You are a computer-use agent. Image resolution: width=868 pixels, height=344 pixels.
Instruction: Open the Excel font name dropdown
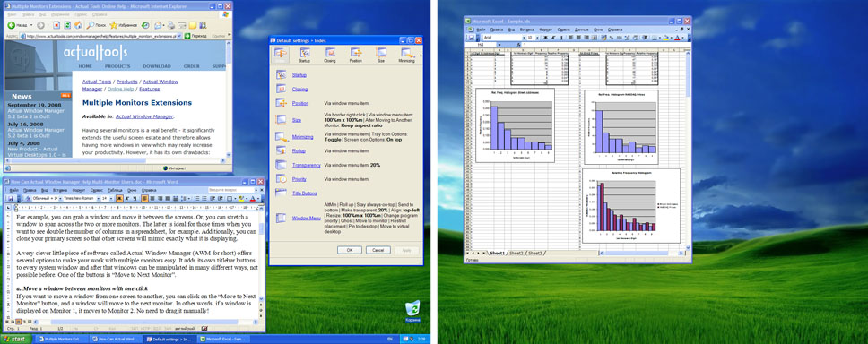[x=524, y=38]
